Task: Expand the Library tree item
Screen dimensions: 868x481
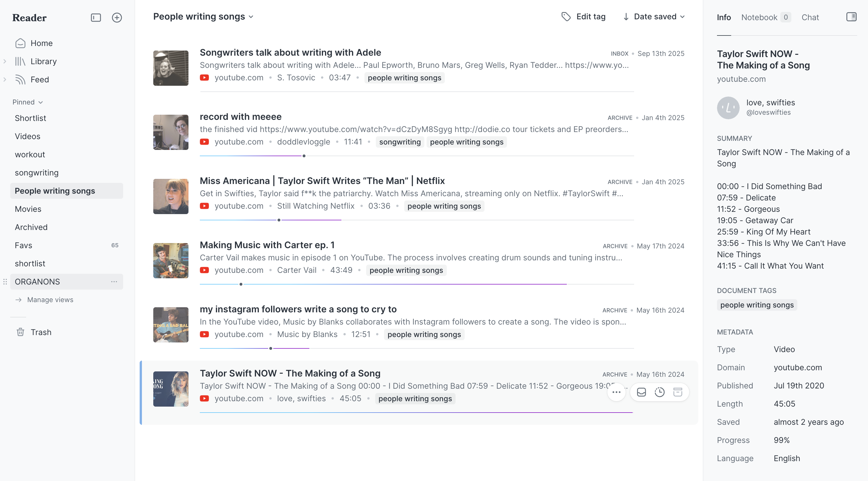Action: (x=5, y=61)
